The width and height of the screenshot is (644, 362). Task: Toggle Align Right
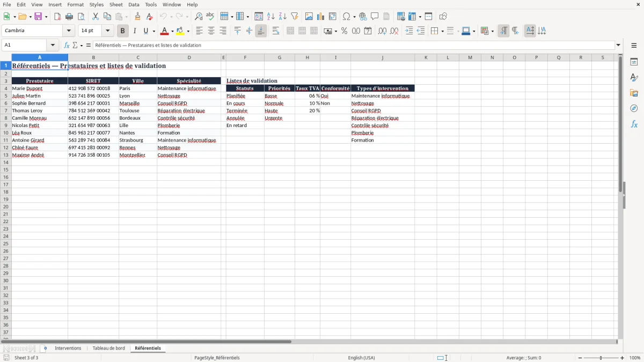point(223,31)
